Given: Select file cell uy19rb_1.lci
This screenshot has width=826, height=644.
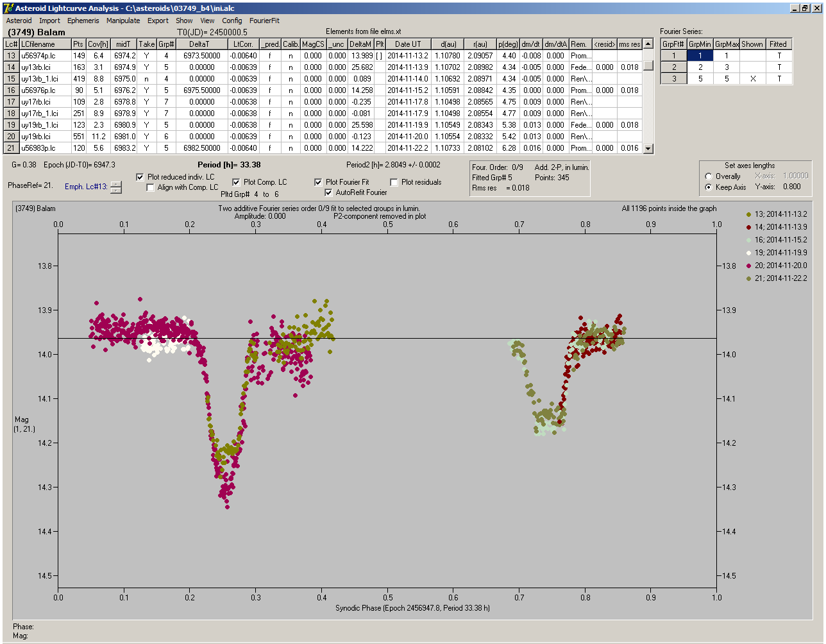Looking at the screenshot, I should tap(44, 125).
